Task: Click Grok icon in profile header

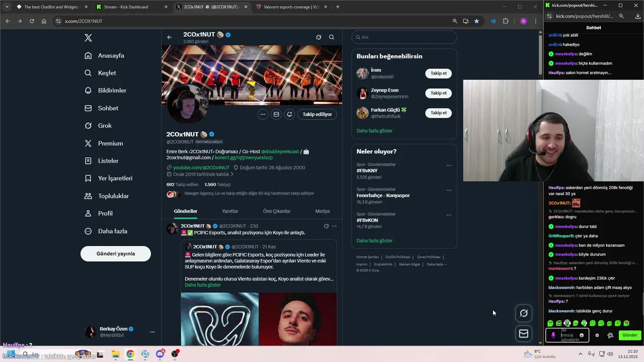Action: pos(318,37)
